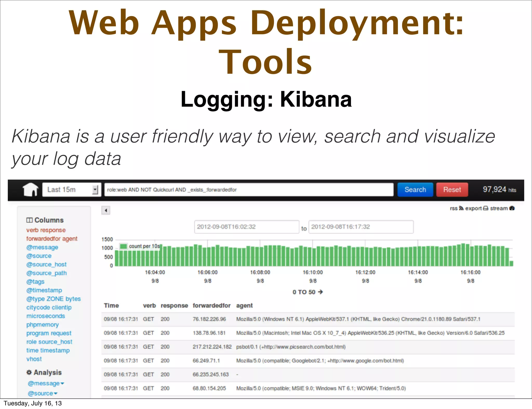Click the search query input field

pos(249,190)
